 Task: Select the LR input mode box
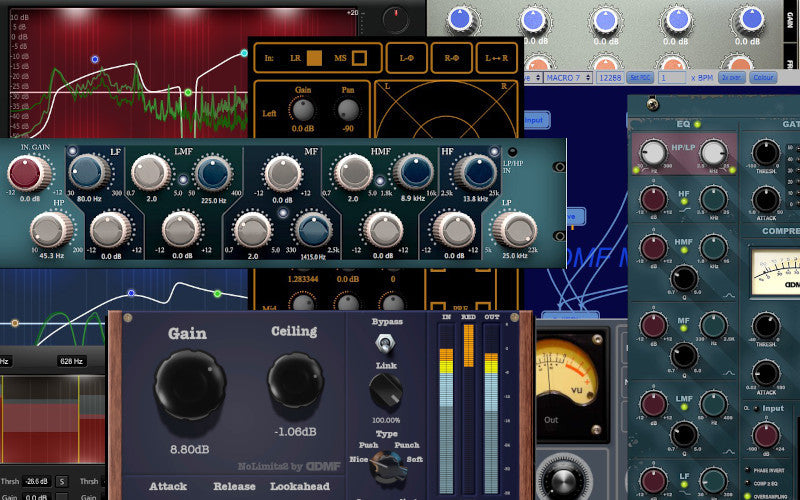314,59
